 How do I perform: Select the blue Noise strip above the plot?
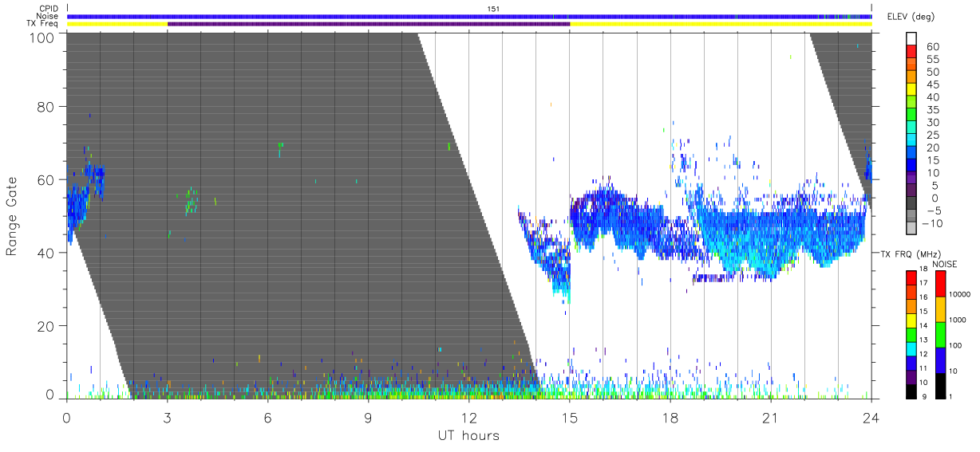[469, 16]
